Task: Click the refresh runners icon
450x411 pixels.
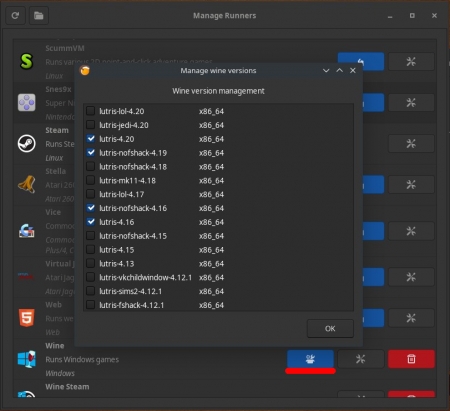Action: point(15,16)
